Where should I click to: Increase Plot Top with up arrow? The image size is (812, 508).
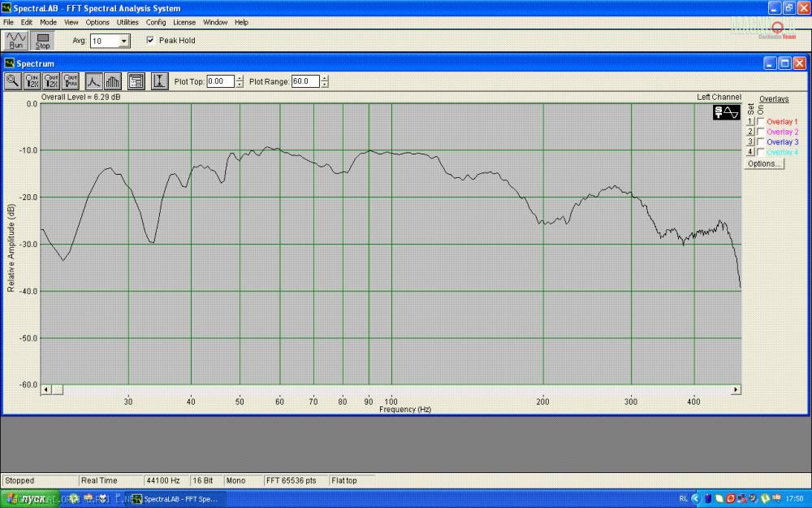[x=240, y=78]
